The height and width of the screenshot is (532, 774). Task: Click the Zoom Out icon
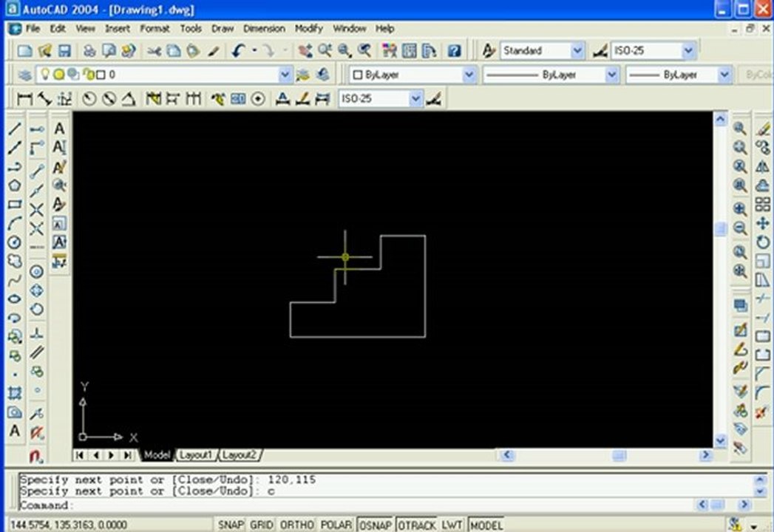[x=739, y=228]
